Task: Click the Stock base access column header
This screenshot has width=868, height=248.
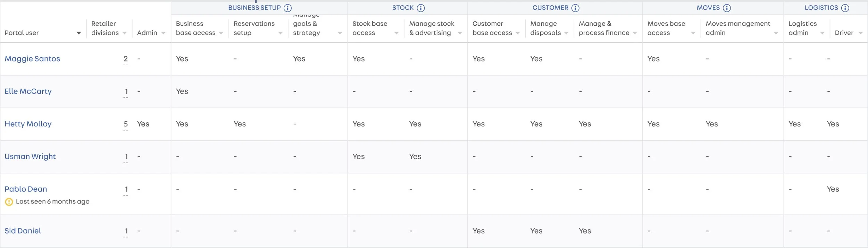Action: click(369, 28)
